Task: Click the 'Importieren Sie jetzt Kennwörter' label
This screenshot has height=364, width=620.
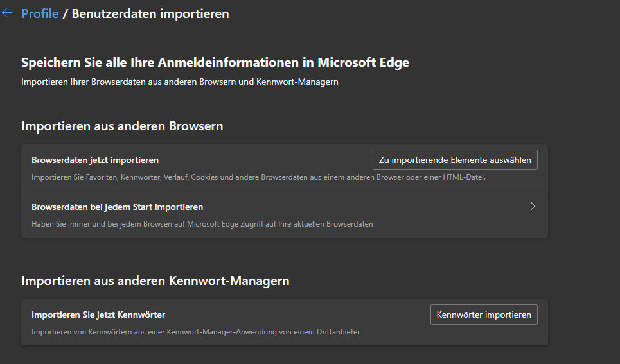Action: [x=98, y=315]
